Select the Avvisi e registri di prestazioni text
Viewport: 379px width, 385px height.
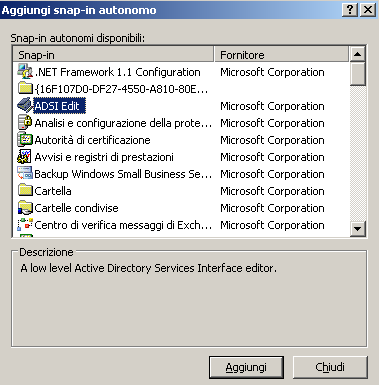coord(104,157)
